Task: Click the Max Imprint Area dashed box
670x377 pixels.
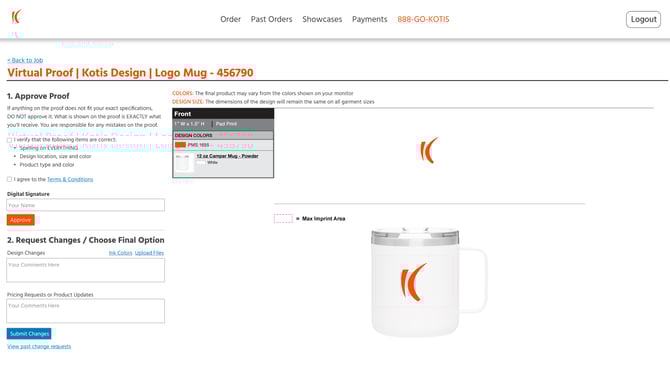Action: 283,218
